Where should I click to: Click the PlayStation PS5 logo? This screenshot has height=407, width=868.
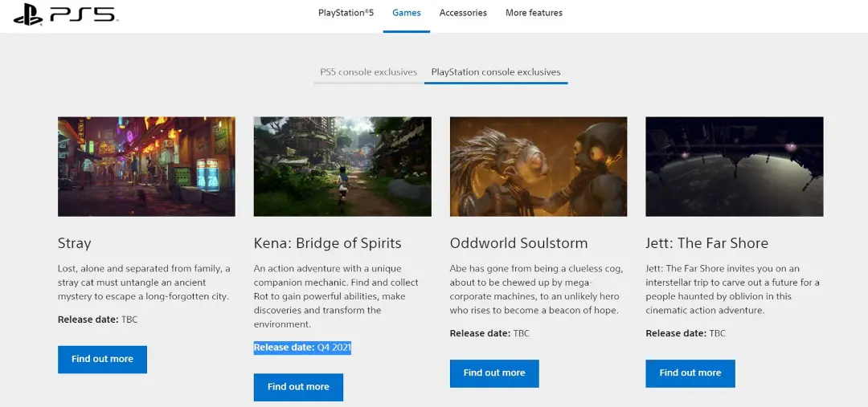coord(64,14)
